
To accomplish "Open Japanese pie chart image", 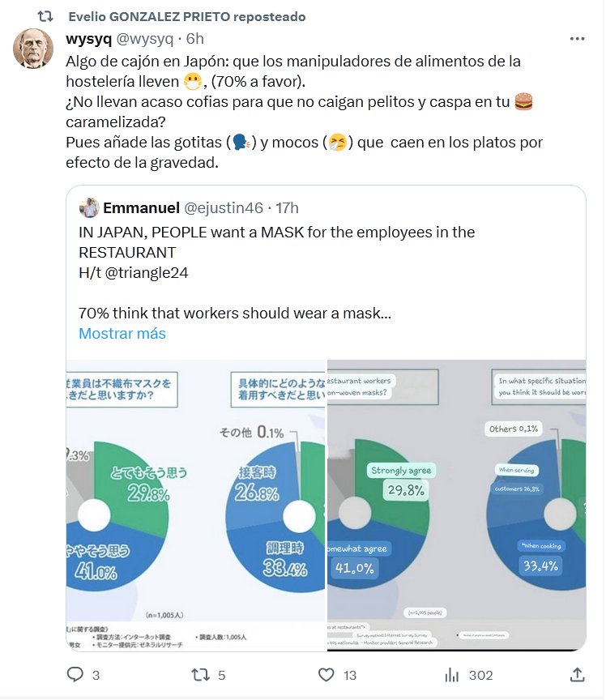I will tap(196, 504).
